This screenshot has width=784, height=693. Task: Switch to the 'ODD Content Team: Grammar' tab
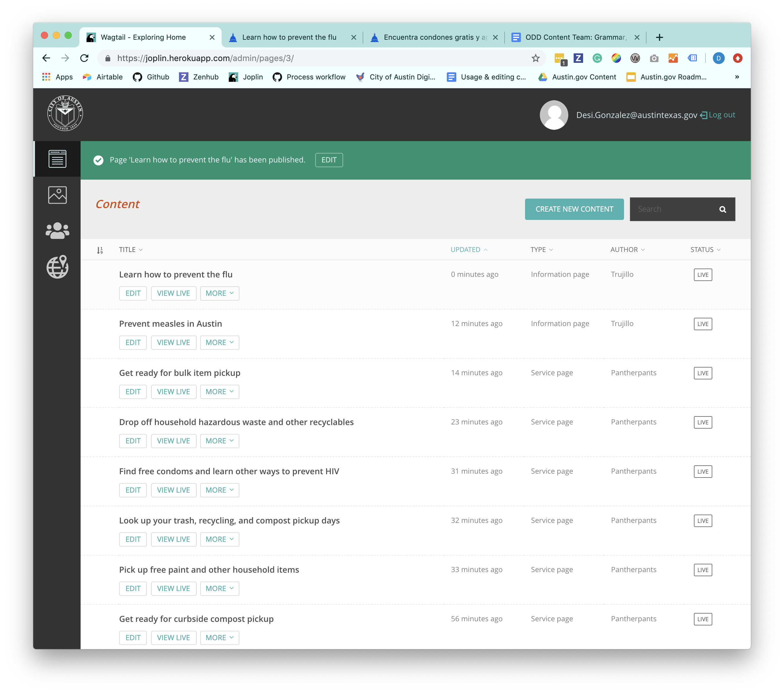point(575,37)
